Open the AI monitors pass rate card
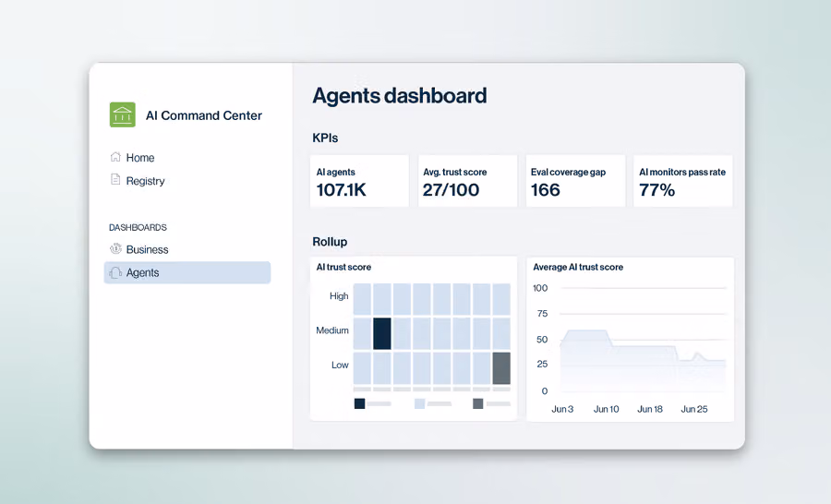831x504 pixels. pyautogui.click(x=683, y=181)
